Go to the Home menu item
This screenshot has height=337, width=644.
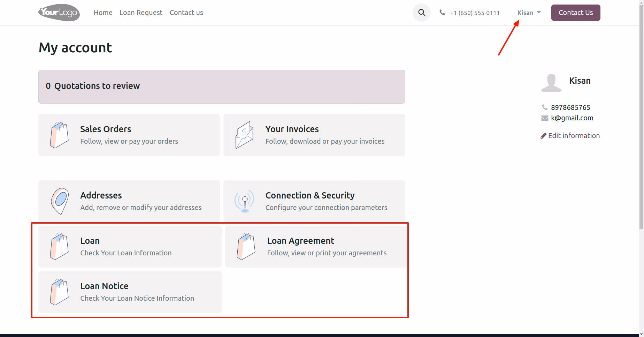pos(103,13)
